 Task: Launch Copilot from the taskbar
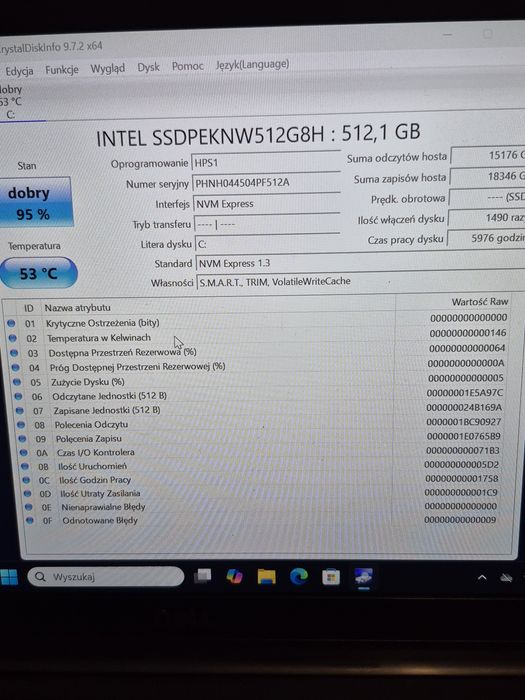click(234, 576)
